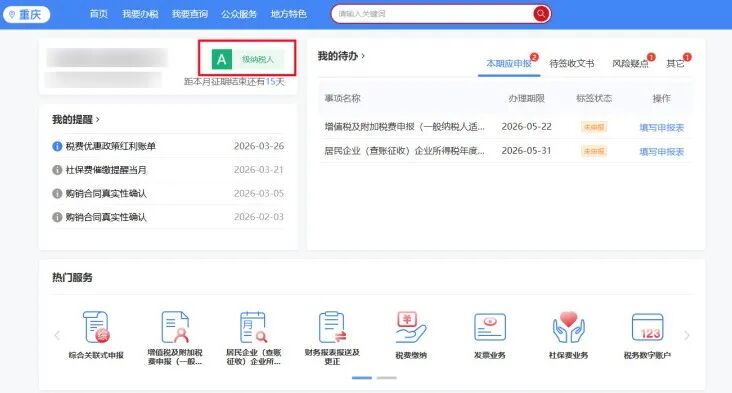Screen dimensions: 732x393
Task: Click the green A taxpayer grade badge
Action: point(247,59)
